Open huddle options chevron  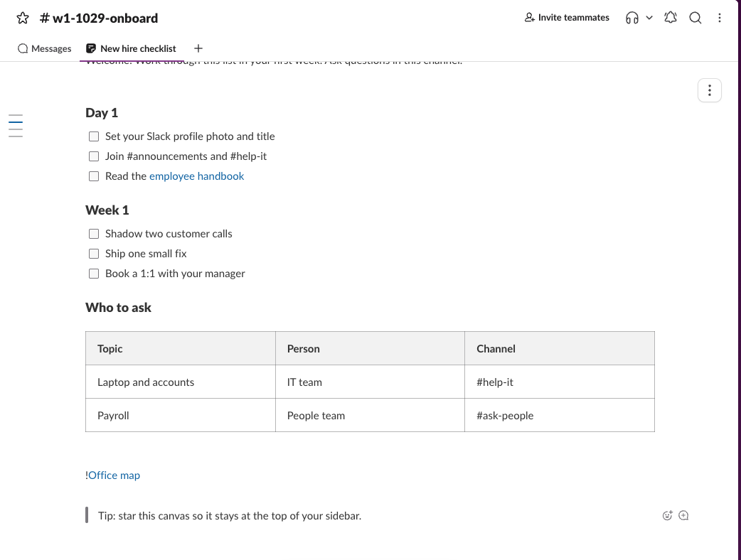click(649, 18)
